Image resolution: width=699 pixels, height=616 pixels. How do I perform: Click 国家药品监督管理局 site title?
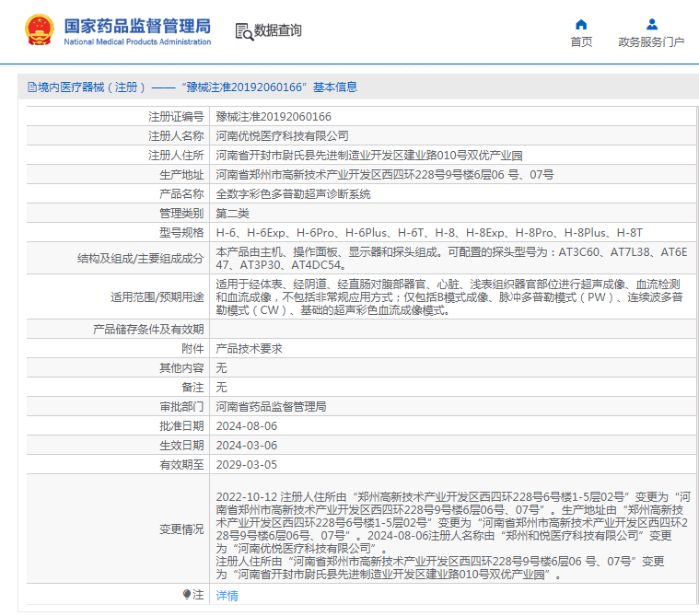137,26
